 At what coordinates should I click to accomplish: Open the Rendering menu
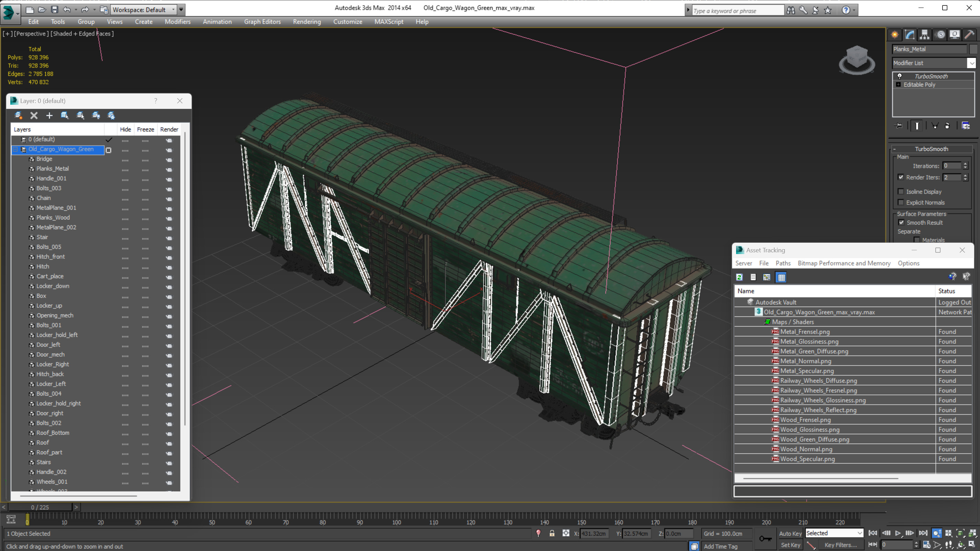click(307, 22)
